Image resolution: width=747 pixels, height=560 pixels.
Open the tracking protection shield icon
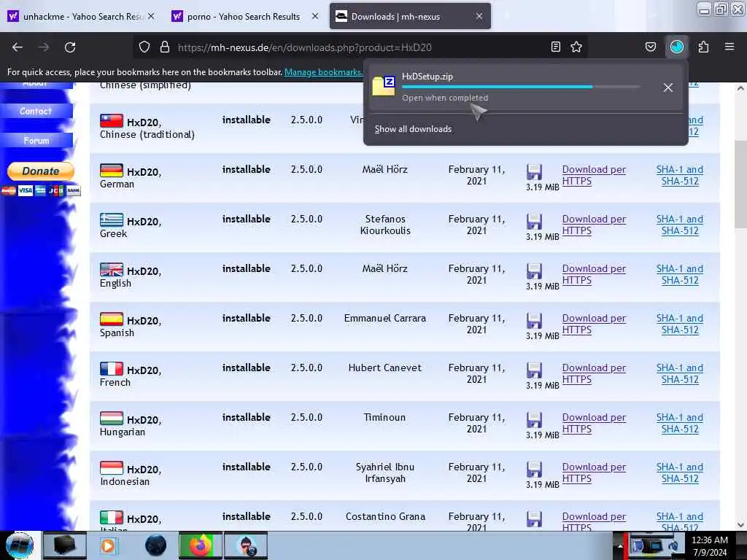(144, 47)
